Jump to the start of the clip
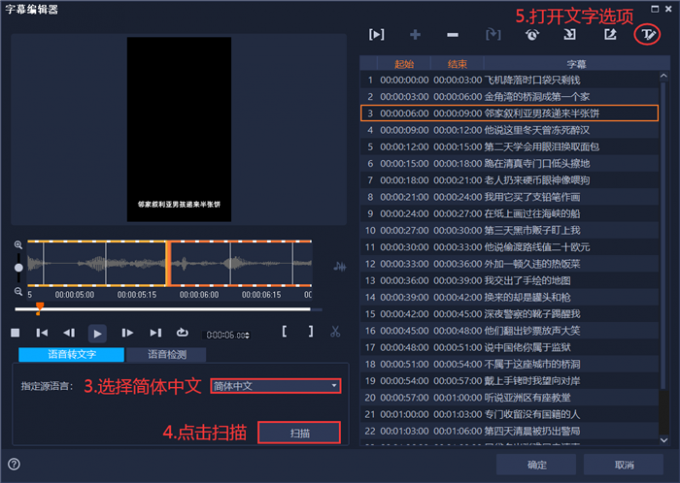The image size is (680, 483). point(42,333)
